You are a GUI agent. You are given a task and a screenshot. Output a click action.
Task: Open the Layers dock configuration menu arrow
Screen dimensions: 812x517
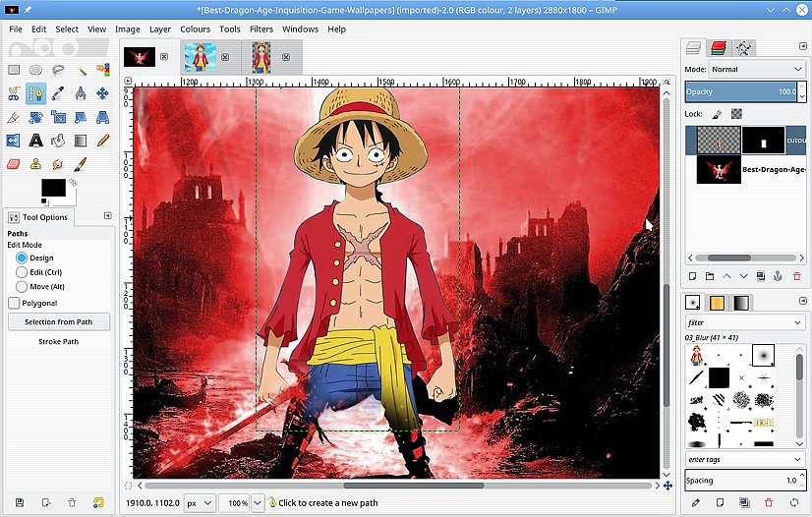click(803, 46)
